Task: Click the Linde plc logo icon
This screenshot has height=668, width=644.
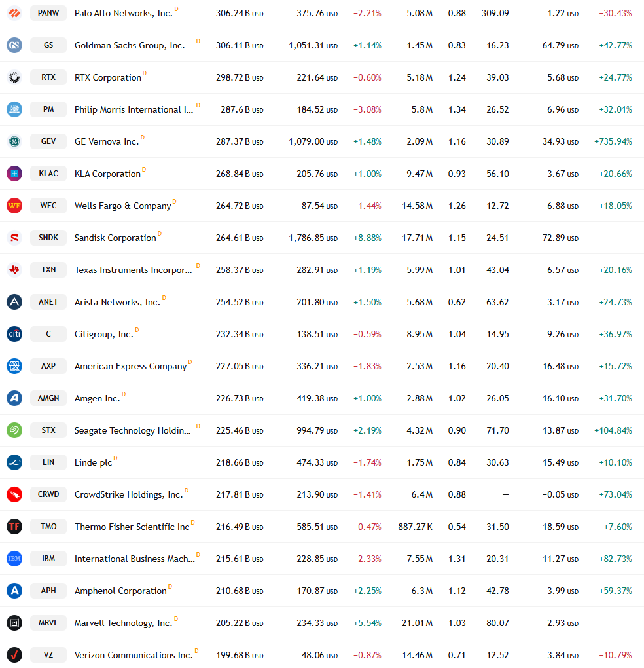Action: click(x=14, y=462)
